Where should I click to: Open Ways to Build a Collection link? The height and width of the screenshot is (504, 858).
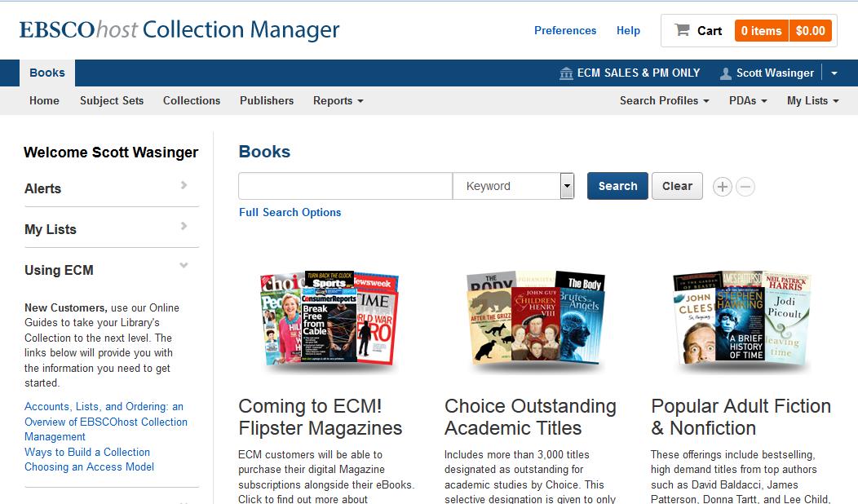(x=87, y=452)
